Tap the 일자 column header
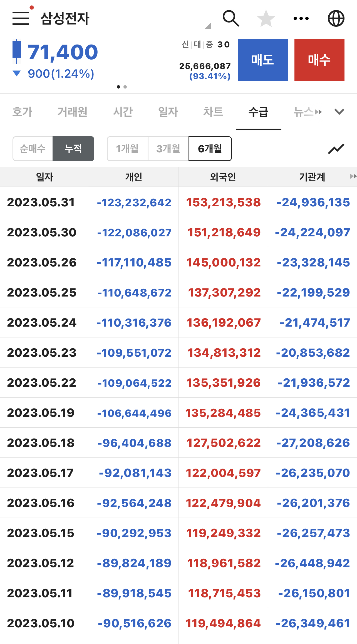 [x=44, y=177]
